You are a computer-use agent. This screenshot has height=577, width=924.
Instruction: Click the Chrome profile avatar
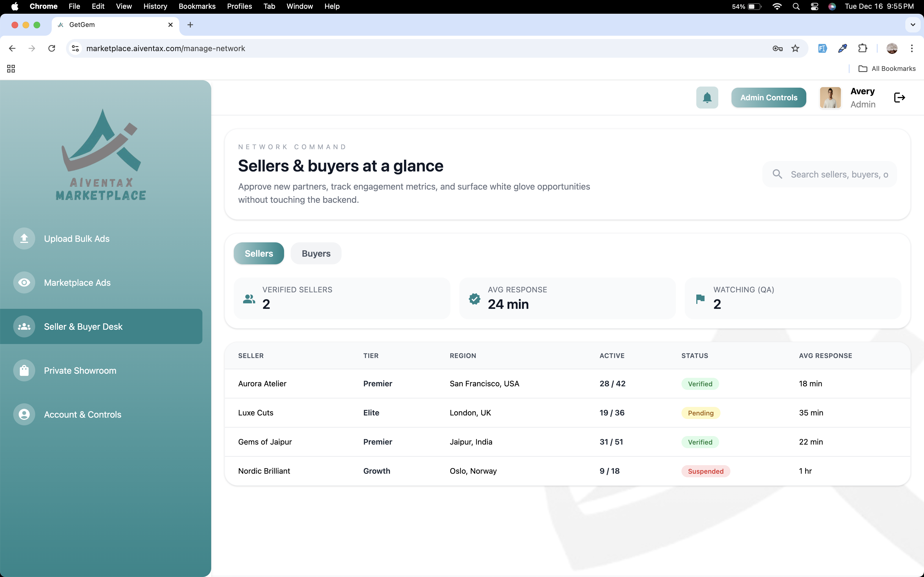892,48
